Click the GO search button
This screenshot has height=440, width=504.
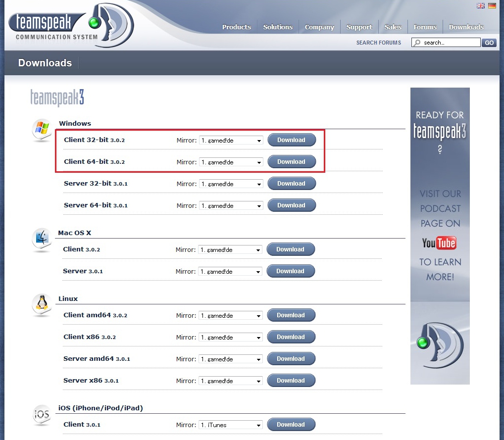[x=489, y=43]
